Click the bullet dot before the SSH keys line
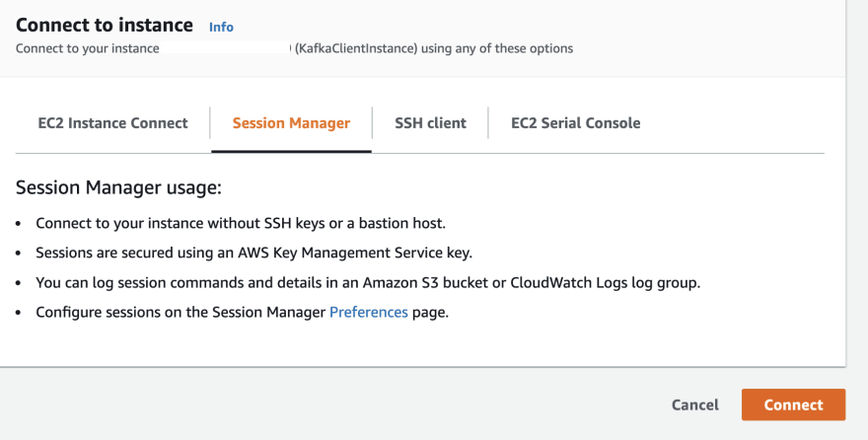This screenshot has height=440, width=868. tap(22, 224)
